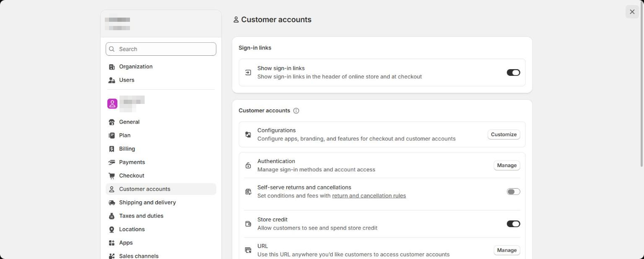Click Manage button for URL
This screenshot has height=259, width=644.
506,250
